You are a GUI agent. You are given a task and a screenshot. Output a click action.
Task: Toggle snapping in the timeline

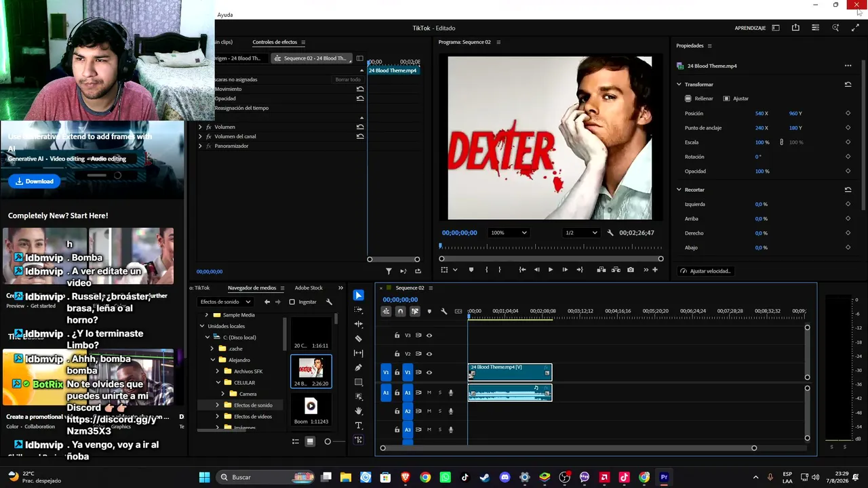[400, 311]
